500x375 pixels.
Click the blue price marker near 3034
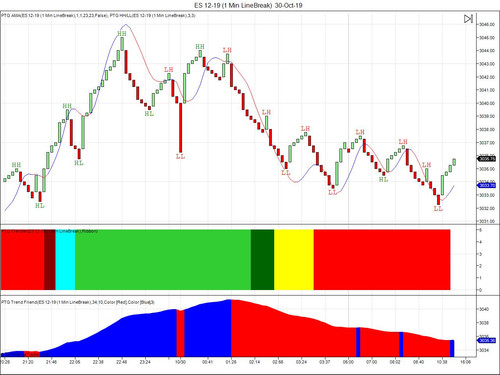tap(487, 185)
